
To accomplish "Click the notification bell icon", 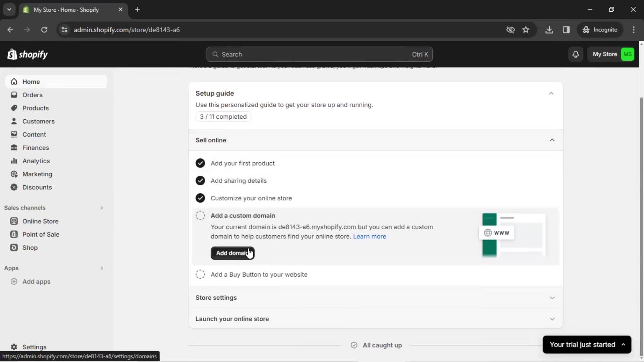I will click(576, 54).
